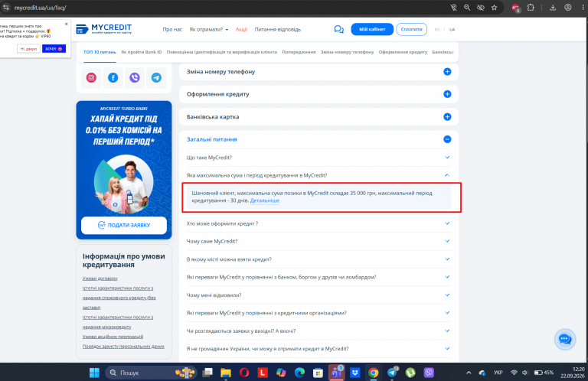The image size is (588, 381).
Task: Open Dropbox from the taskbar
Action: (x=354, y=373)
